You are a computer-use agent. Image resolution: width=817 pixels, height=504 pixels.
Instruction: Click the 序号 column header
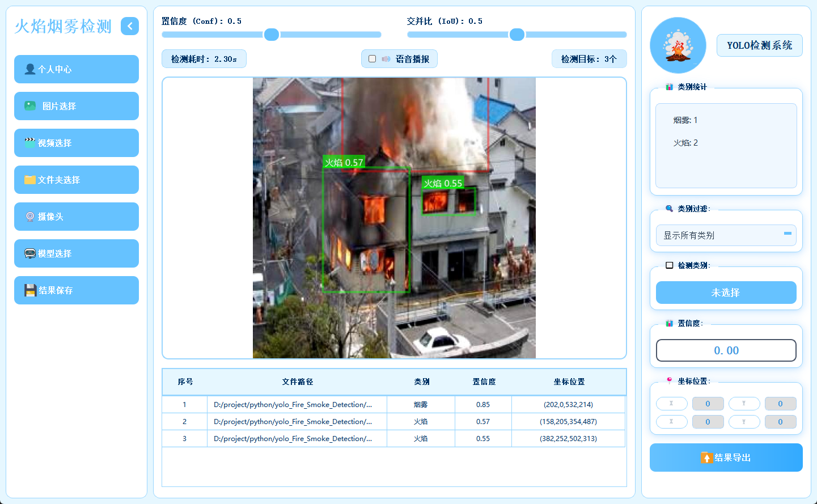coord(185,382)
